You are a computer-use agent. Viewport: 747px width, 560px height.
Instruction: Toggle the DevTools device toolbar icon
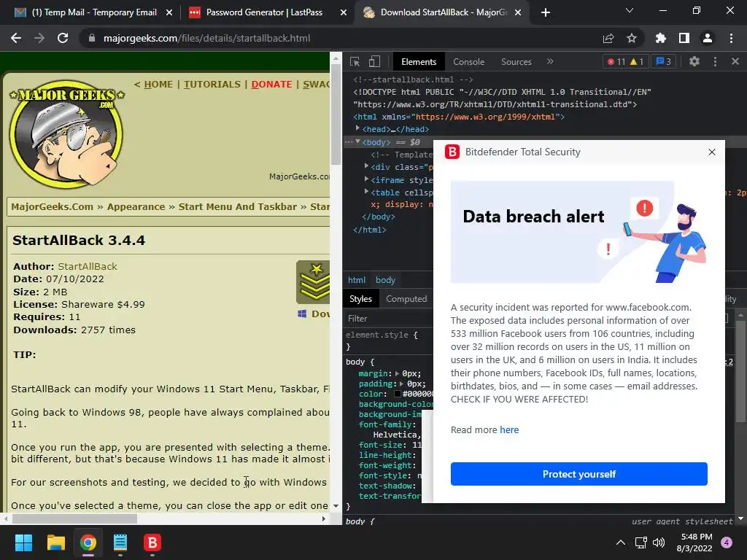coord(374,61)
